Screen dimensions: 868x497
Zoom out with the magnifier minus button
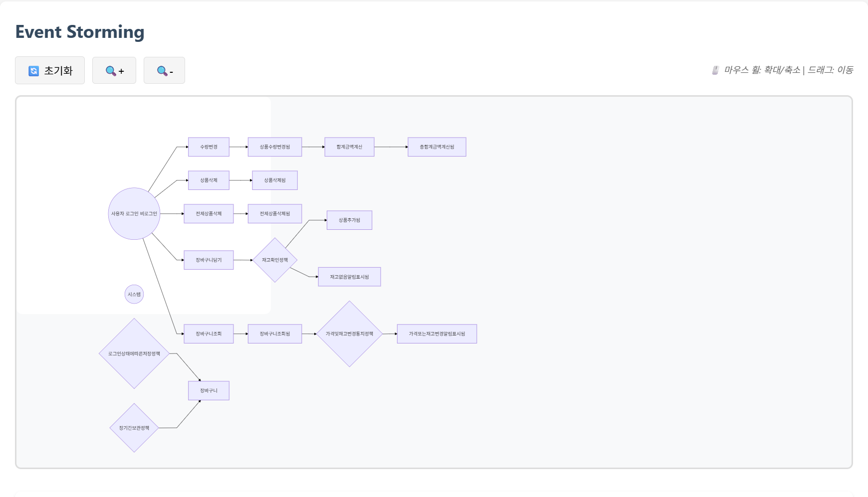click(164, 71)
